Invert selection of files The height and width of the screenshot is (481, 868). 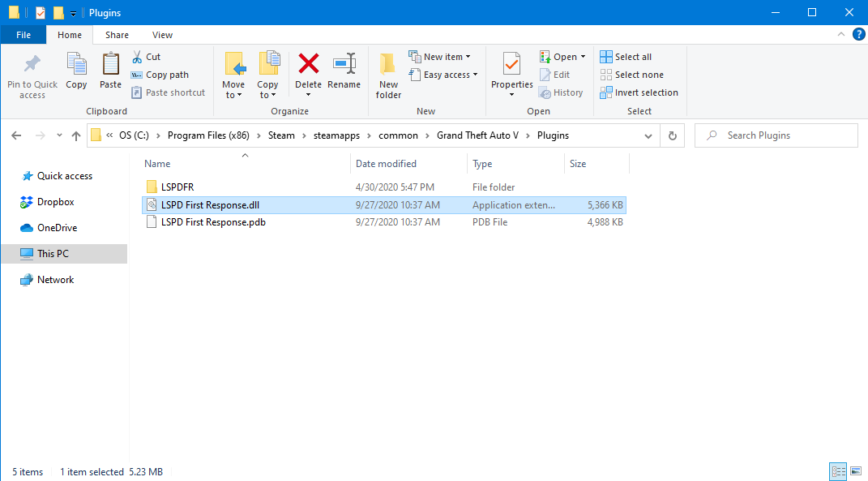639,92
